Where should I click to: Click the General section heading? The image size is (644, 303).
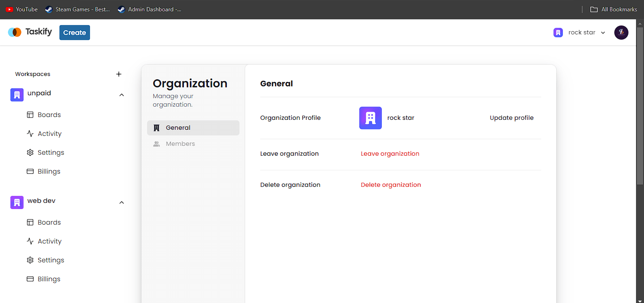click(x=276, y=84)
